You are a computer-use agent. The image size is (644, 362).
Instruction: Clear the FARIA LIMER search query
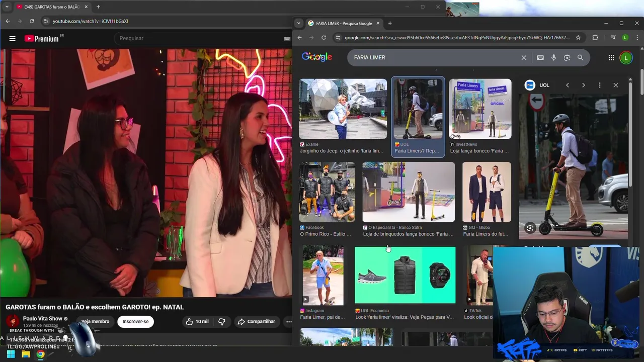524,58
